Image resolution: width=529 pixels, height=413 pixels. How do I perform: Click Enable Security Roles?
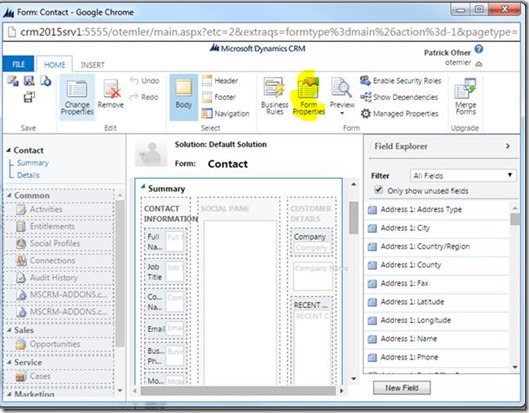pos(400,81)
